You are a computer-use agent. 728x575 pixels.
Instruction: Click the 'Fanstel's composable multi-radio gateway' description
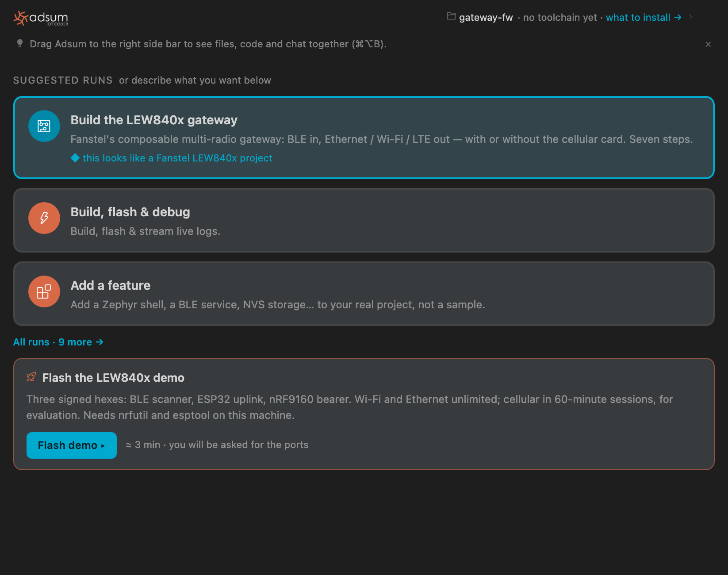382,139
